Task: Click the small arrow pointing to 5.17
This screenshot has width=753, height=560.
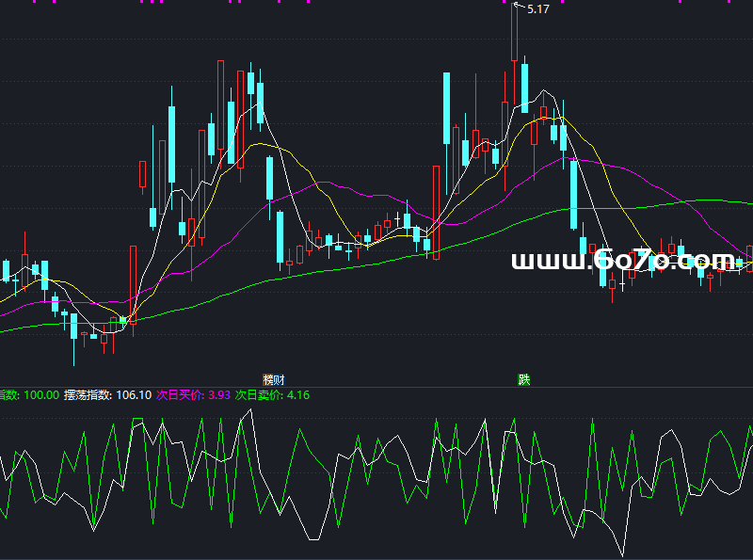Action: (x=519, y=8)
